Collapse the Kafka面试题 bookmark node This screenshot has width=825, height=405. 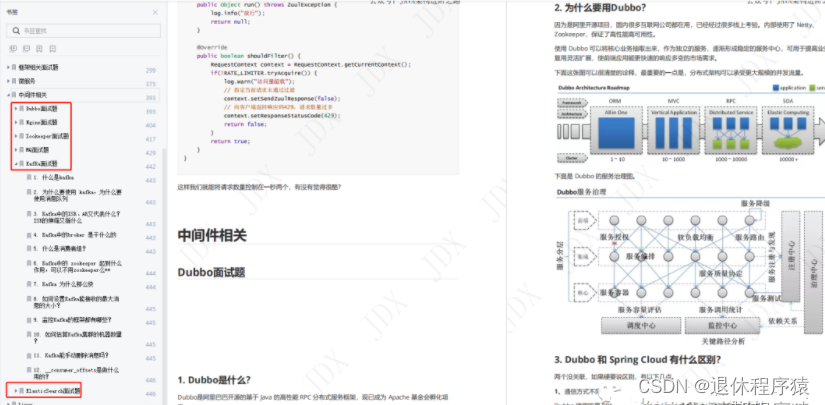click(16, 164)
